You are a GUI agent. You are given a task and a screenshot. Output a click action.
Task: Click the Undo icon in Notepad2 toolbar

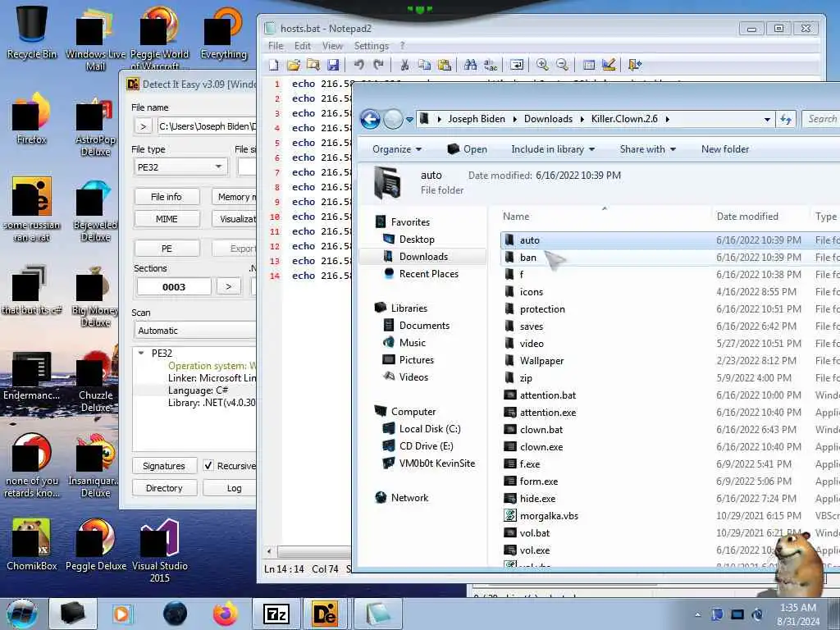358,65
